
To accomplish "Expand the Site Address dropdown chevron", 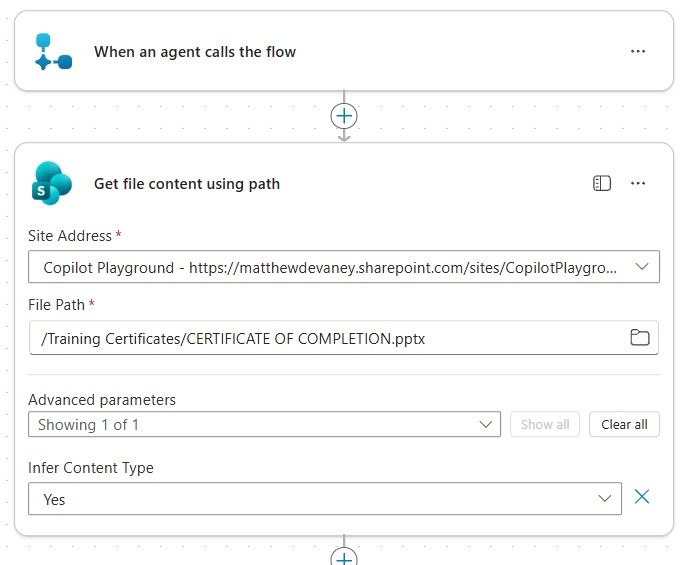I will pyautogui.click(x=642, y=267).
